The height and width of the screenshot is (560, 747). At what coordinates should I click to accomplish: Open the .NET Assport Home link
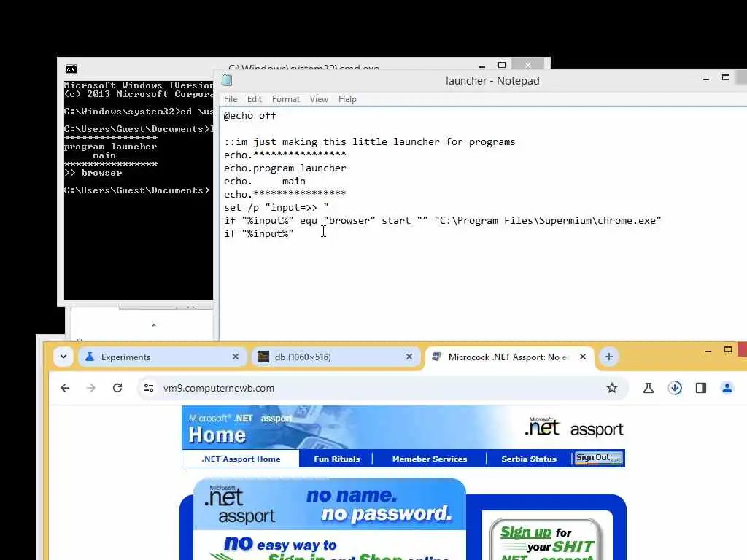[241, 459]
